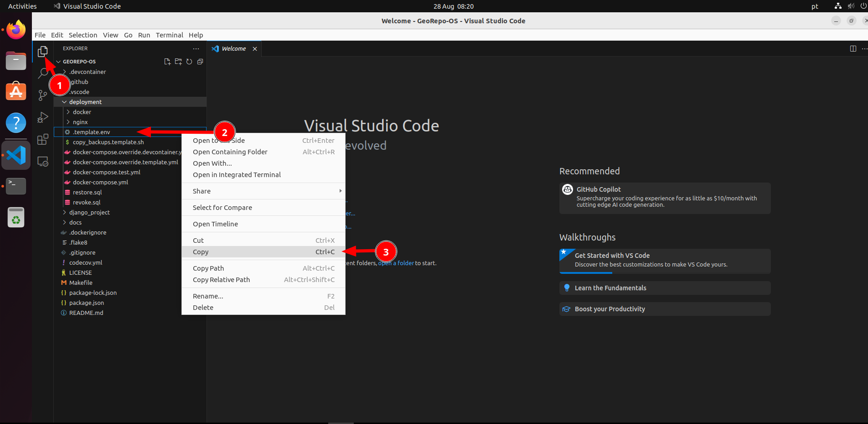Select README.md file
The image size is (868, 424).
point(86,313)
